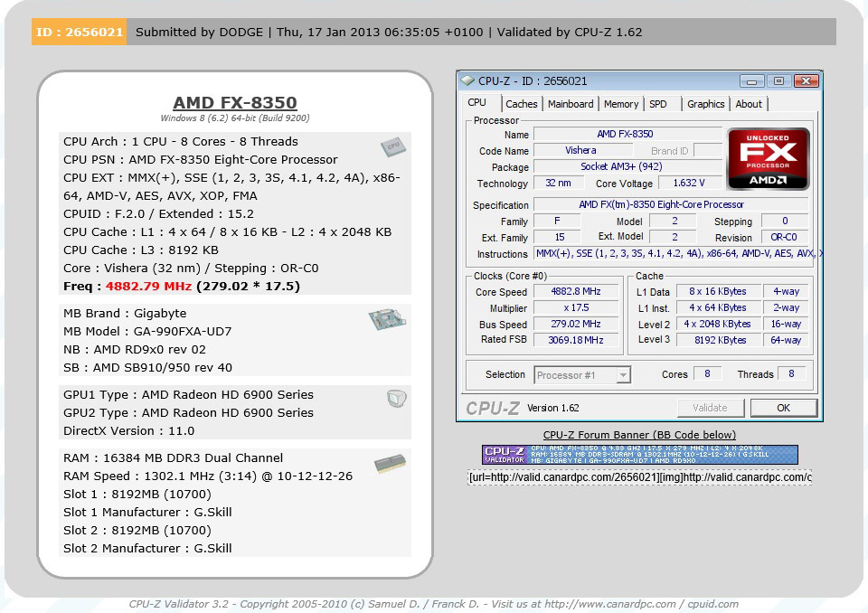Minimize the CPU-Z window
868x613 pixels.
point(751,81)
